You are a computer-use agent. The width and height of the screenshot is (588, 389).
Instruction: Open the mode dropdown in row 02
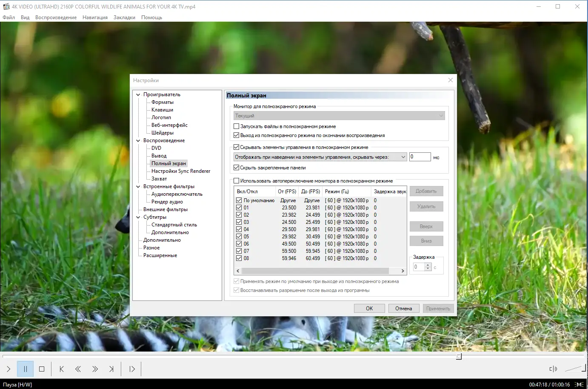click(x=347, y=215)
